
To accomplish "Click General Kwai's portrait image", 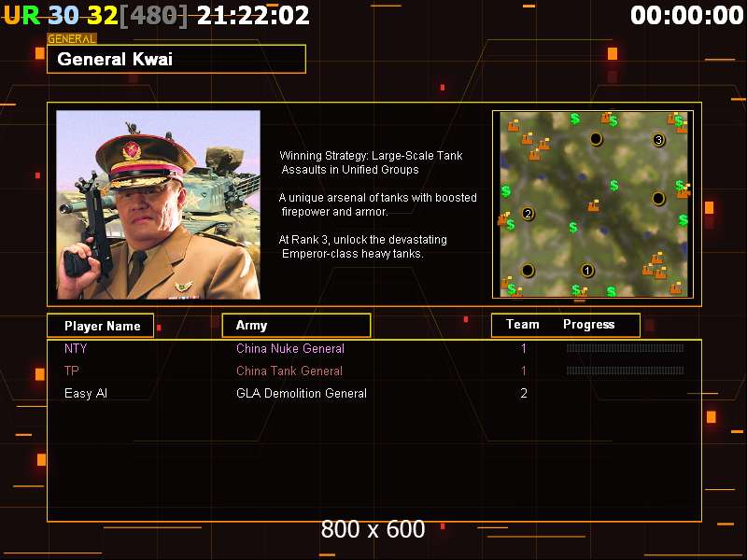I will point(158,204).
